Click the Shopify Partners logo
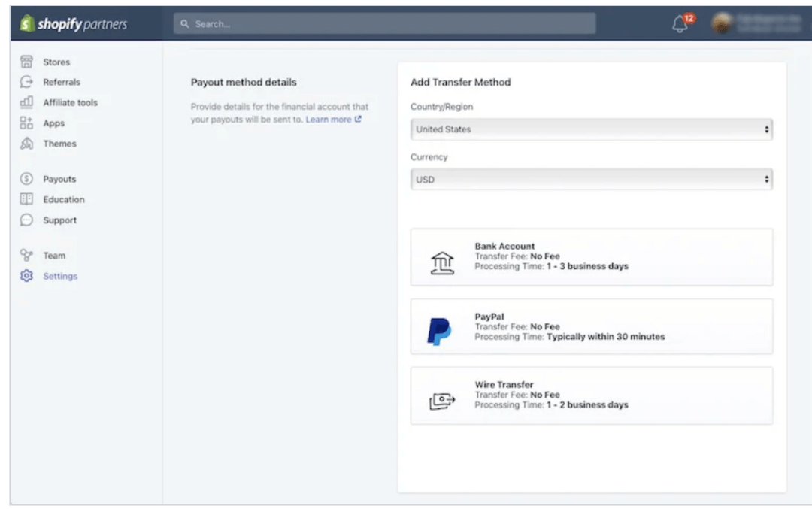The height and width of the screenshot is (509, 812). click(74, 24)
